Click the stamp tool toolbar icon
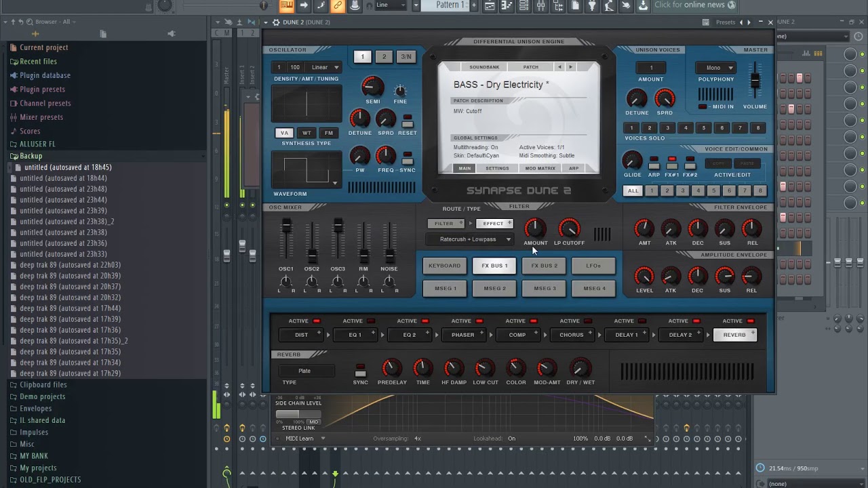Image resolution: width=868 pixels, height=488 pixels. (x=355, y=5)
